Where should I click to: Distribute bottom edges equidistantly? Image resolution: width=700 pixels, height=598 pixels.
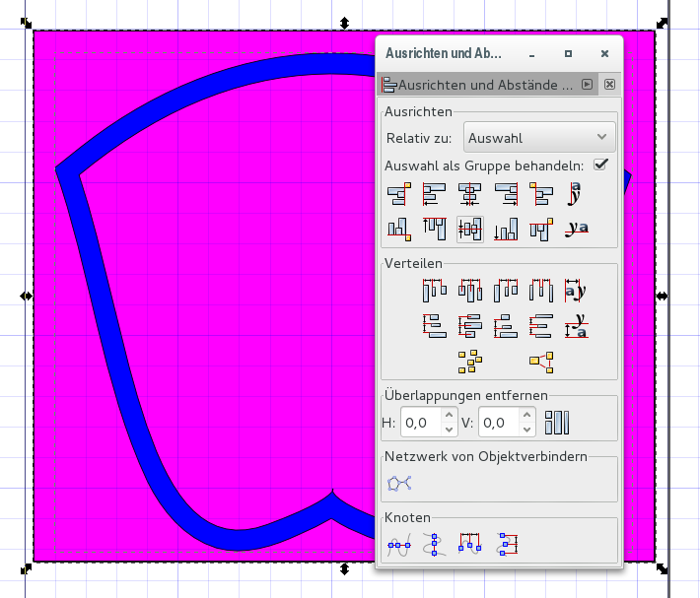click(x=506, y=326)
